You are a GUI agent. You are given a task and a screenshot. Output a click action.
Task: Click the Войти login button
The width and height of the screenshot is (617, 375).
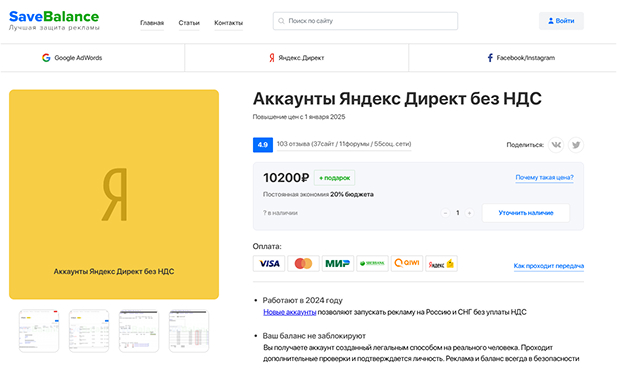point(561,21)
